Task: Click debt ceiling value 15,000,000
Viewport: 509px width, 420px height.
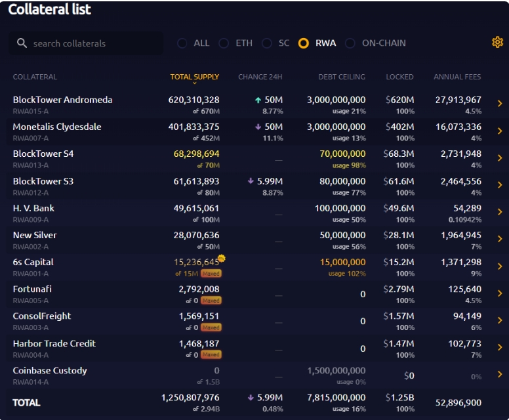Action: pos(342,262)
